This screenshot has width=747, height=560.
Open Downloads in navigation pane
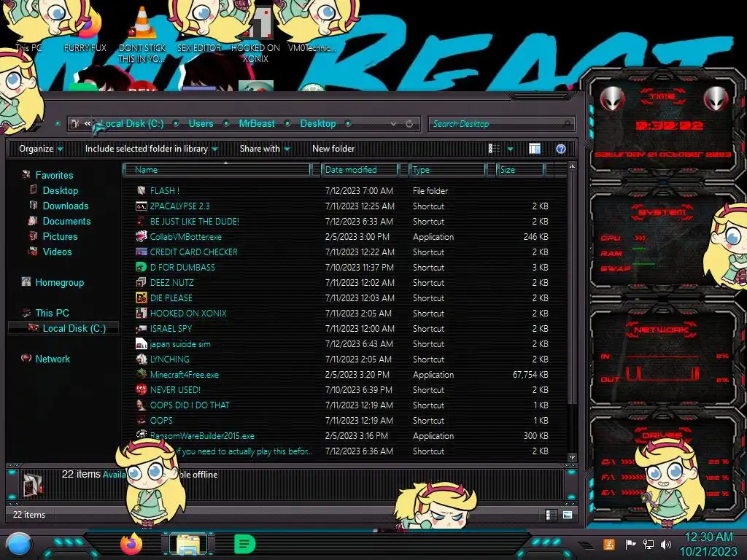[66, 206]
